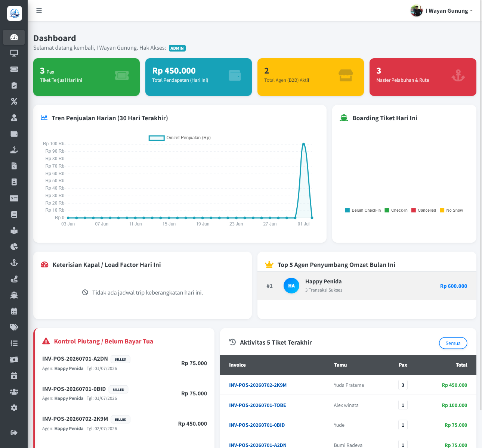Open the calendar schedule icon in sidebar
Screen dimensions: 482x448
14,311
